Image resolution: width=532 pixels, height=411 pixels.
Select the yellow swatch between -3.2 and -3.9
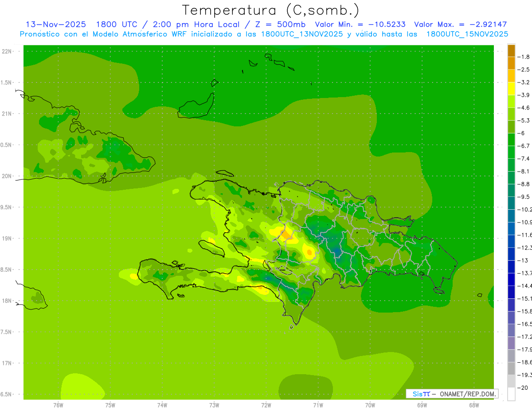[511, 89]
